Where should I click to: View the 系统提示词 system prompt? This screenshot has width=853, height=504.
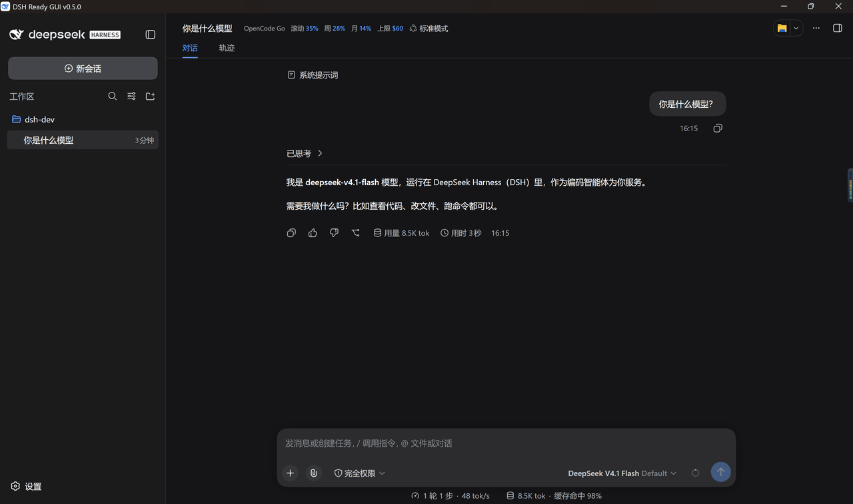coord(313,75)
